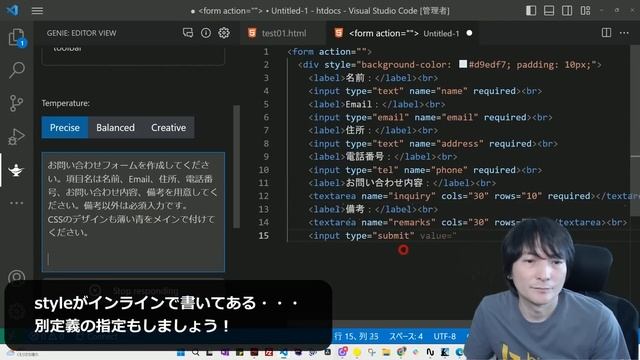Click the line and column status entry
This screenshot has width=640, height=360.
coord(356,336)
